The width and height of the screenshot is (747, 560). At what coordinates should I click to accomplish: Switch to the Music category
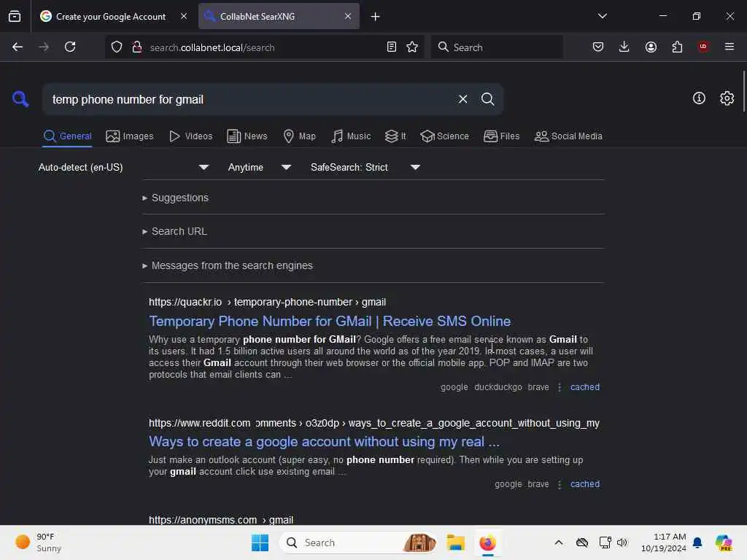pos(351,136)
